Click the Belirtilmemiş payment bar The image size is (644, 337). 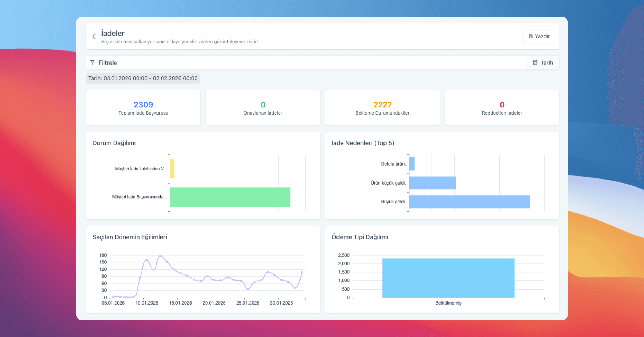(448, 278)
